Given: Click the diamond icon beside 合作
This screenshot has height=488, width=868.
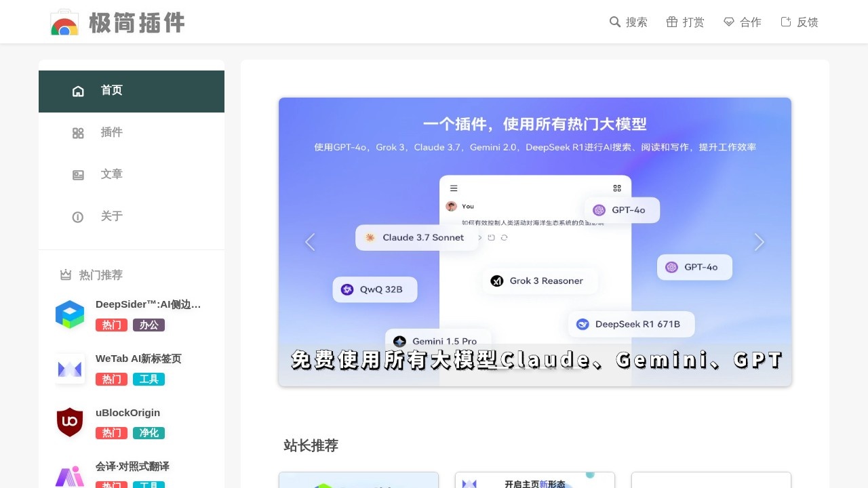Looking at the screenshot, I should [729, 22].
